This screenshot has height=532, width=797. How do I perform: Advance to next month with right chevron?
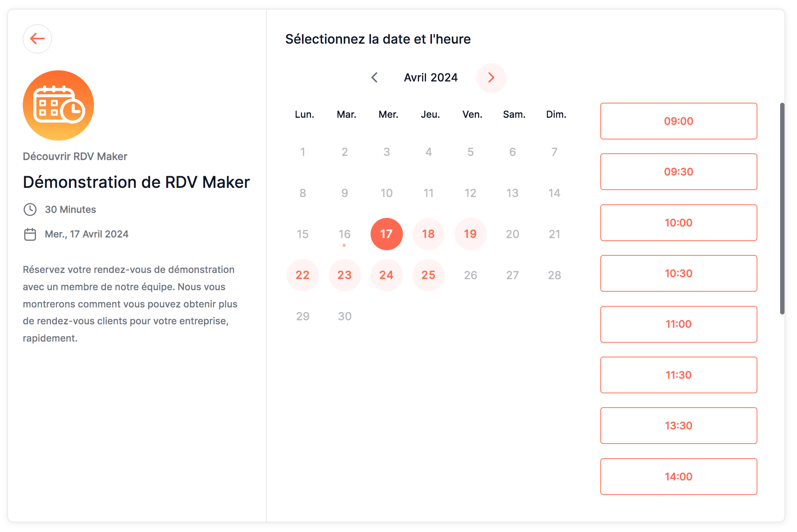click(x=491, y=77)
